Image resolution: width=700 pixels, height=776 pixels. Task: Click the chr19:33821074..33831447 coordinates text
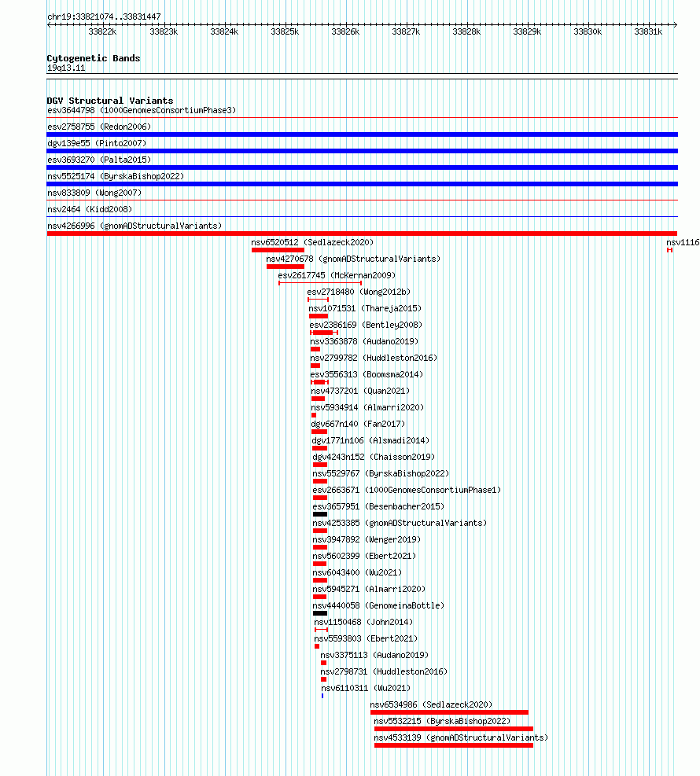point(104,17)
